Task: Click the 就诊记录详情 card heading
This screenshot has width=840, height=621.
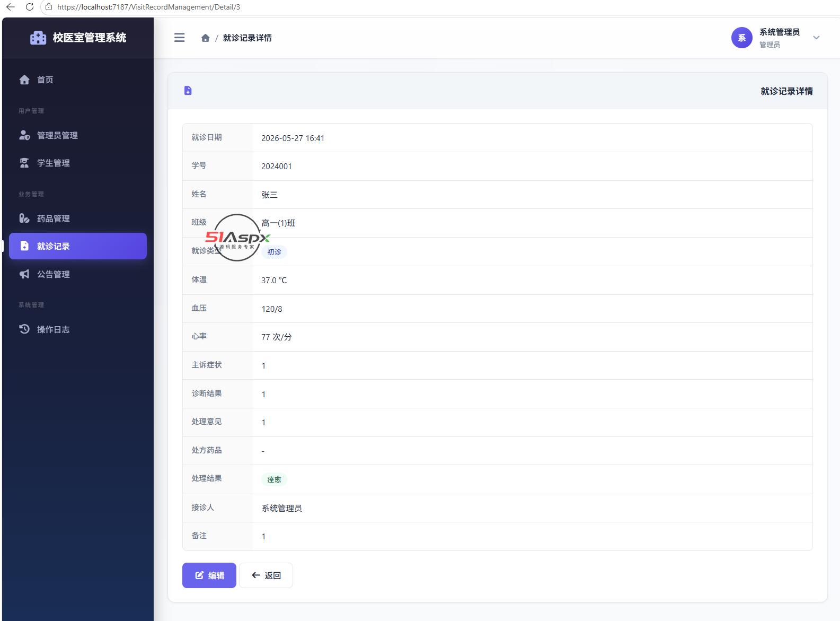Action: point(786,91)
